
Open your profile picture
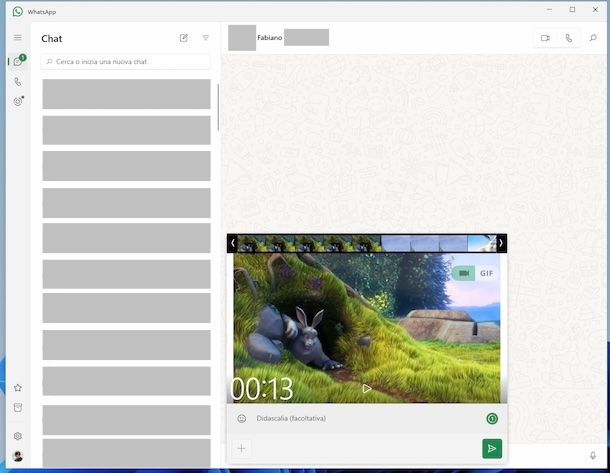coord(18,456)
